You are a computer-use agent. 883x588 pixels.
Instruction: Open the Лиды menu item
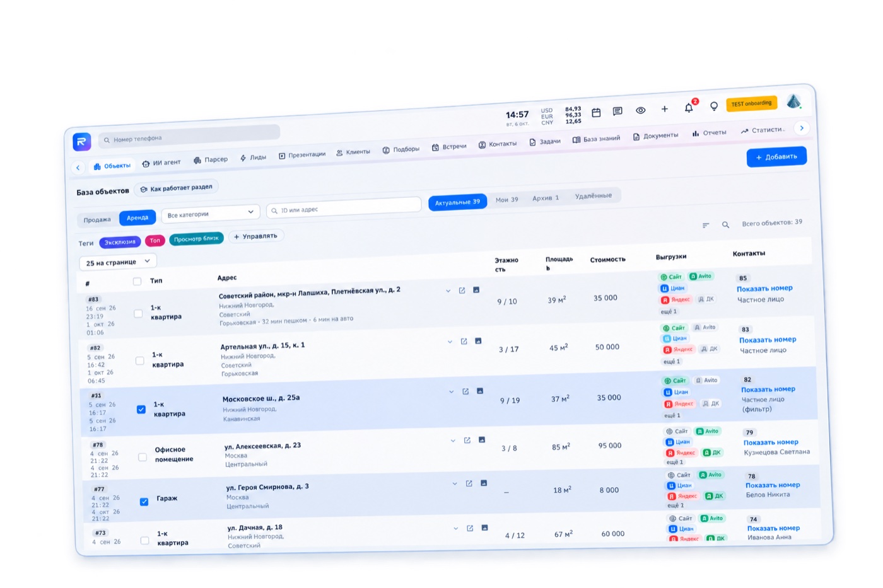click(253, 158)
